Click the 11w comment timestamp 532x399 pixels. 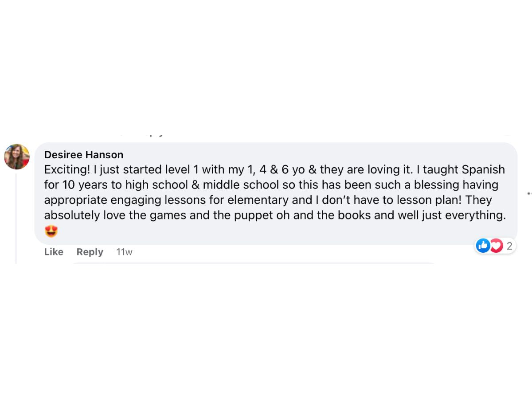(124, 252)
